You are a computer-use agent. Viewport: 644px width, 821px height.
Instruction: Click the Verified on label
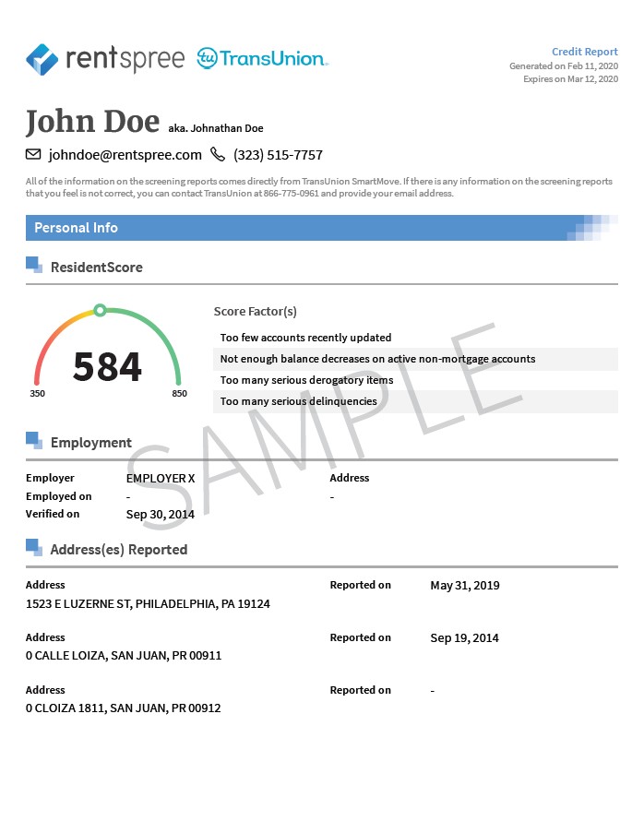point(53,514)
